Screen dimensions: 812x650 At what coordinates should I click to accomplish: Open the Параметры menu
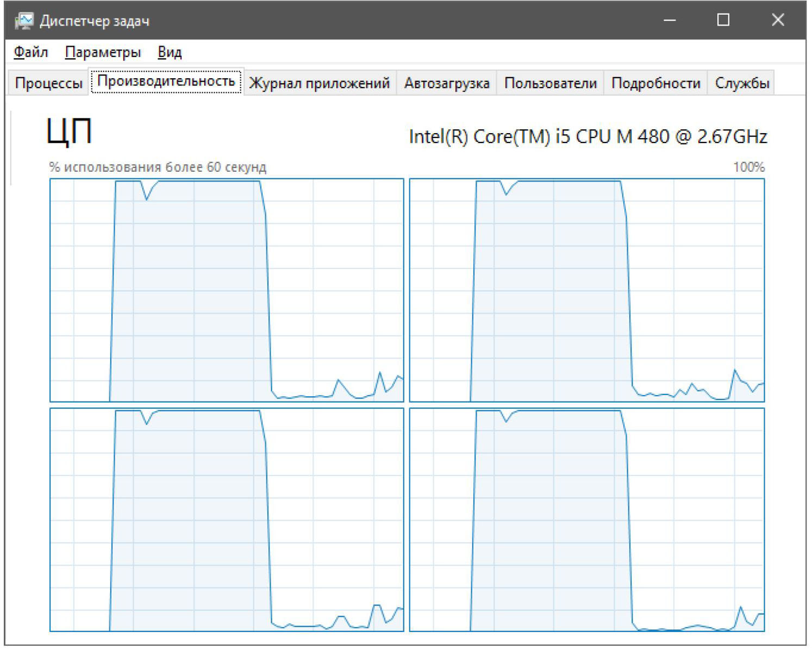[103, 52]
